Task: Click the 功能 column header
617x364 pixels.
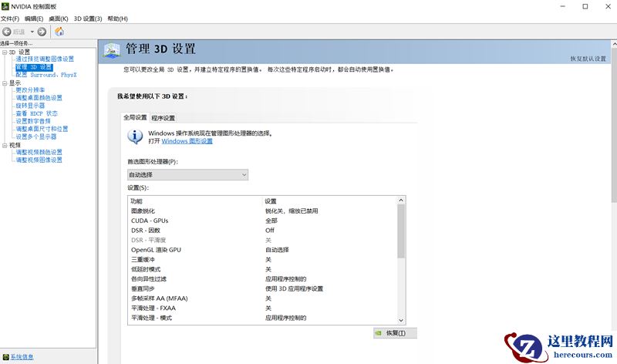Action: [195, 201]
